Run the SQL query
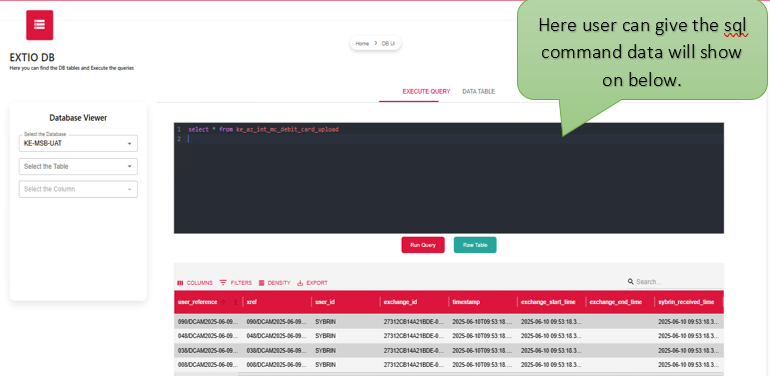 (x=423, y=245)
